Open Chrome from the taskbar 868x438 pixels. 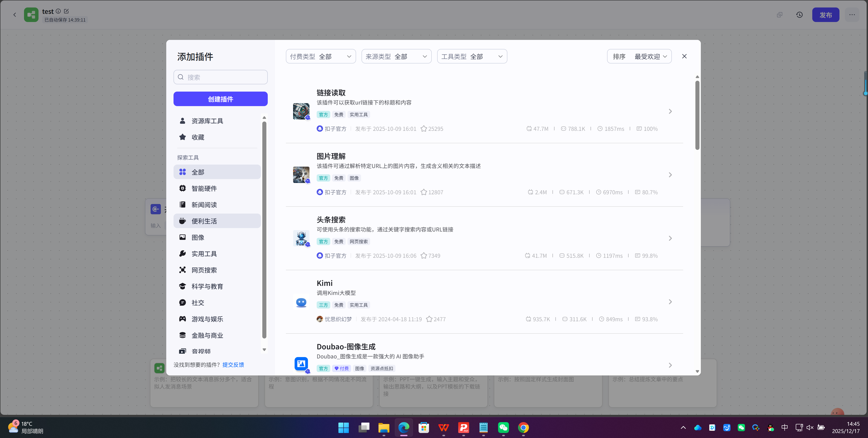coord(523,428)
